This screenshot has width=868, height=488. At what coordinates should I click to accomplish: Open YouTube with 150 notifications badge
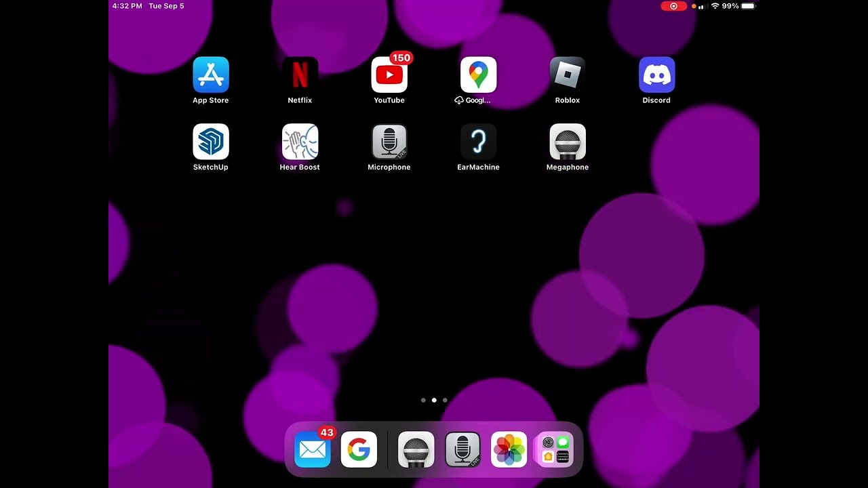pos(389,75)
